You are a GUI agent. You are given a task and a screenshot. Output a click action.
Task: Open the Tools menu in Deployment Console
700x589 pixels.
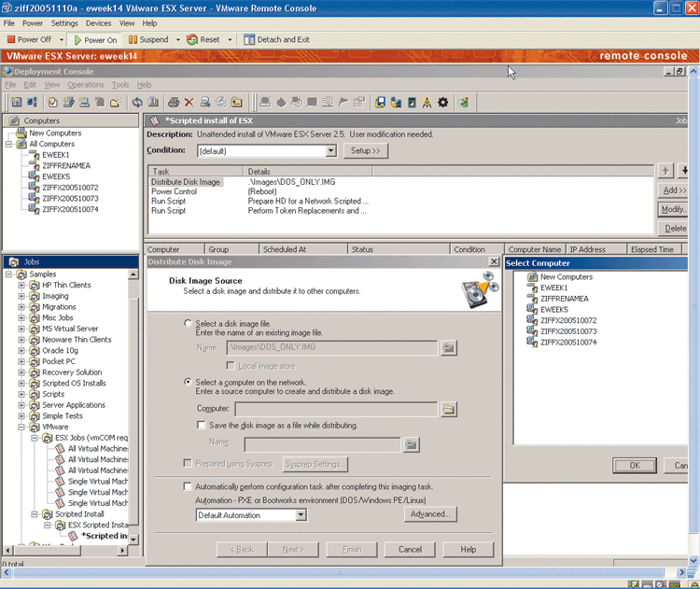pos(120,85)
